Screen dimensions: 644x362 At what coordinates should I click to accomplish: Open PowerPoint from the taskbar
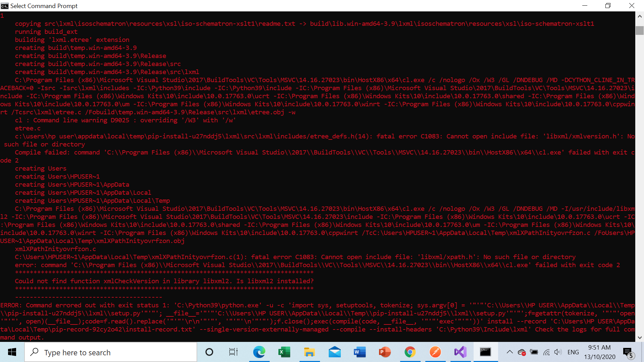tap(385, 352)
